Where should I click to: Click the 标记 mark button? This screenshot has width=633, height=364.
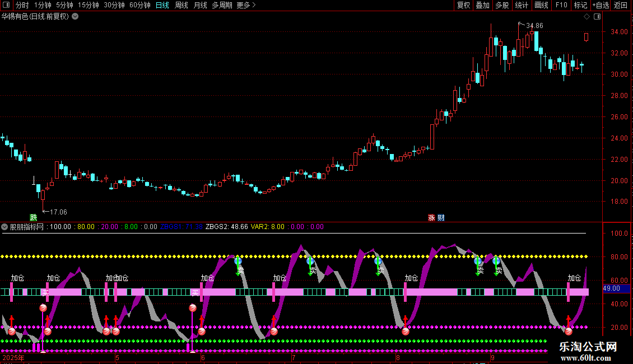tap(580, 5)
